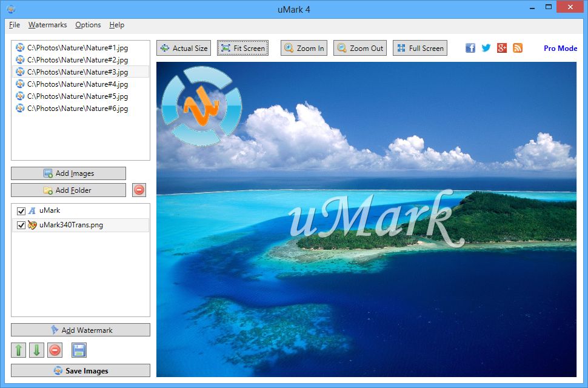Switch to Pro Mode link
588x388 pixels.
[x=560, y=48]
